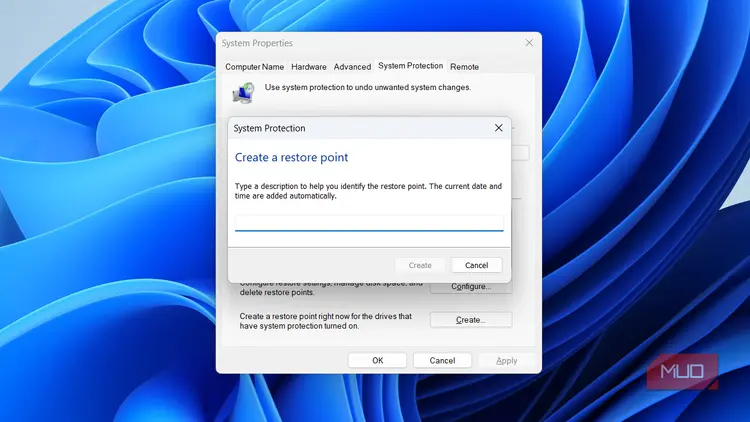Click Cancel in System Protection dialog
Screen dimensions: 750x422
(476, 265)
